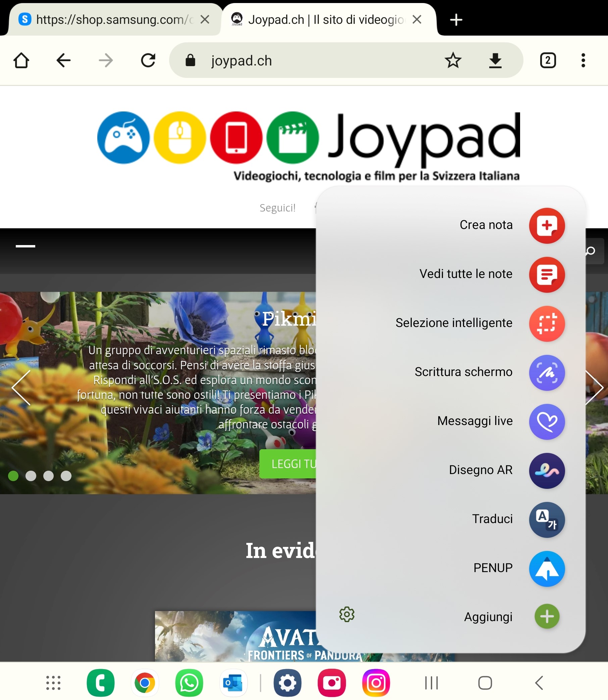This screenshot has height=700, width=608.
Task: Open Instagram from the taskbar
Action: (x=376, y=683)
